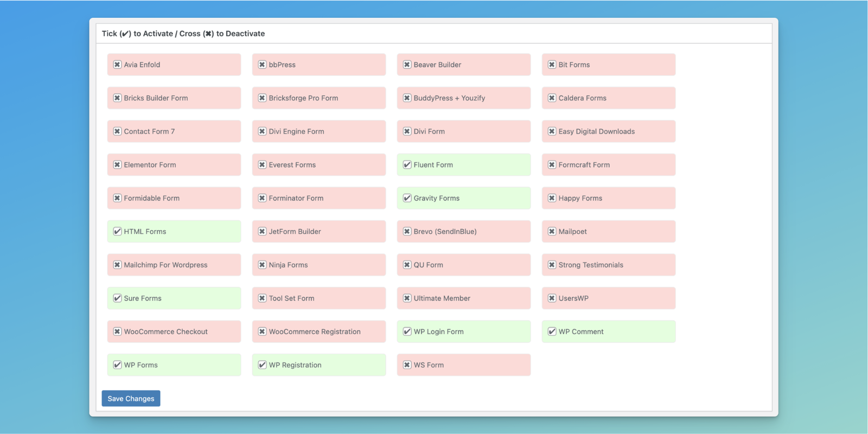Deactivate WP Login Form checkbox
Screen dimensions: 868x434
click(407, 331)
